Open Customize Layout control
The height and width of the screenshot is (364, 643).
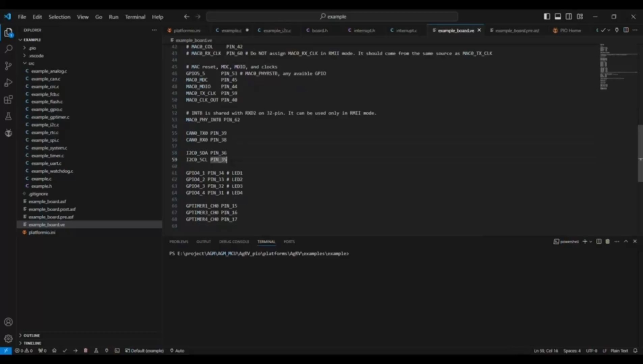coord(580,17)
